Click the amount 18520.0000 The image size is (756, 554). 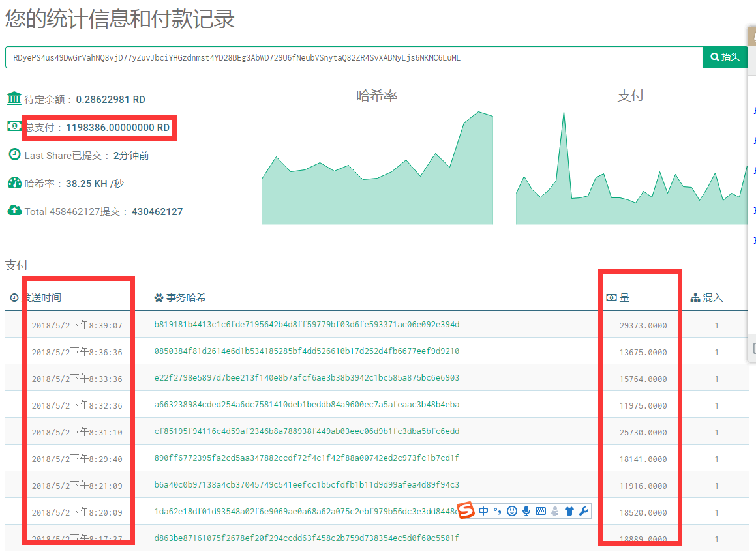[643, 513]
